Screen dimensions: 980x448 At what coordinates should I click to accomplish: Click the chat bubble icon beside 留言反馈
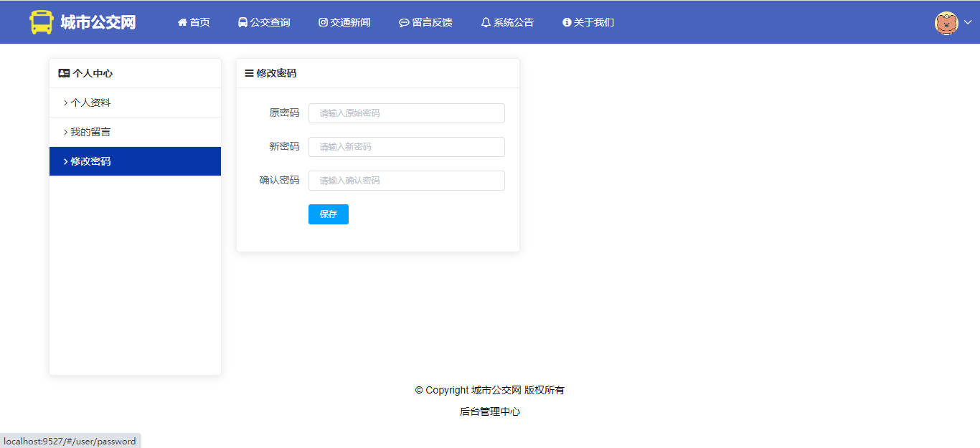pyautogui.click(x=404, y=22)
